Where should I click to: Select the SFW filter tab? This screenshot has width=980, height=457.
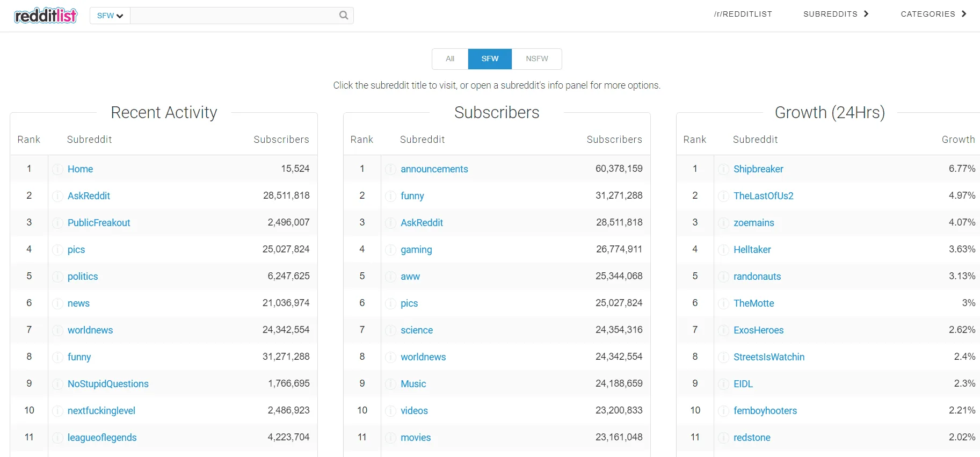pyautogui.click(x=490, y=59)
